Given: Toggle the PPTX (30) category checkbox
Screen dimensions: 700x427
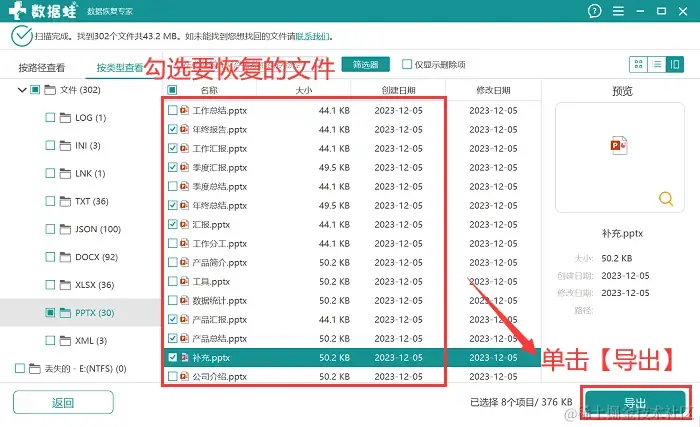Looking at the screenshot, I should coord(50,313).
